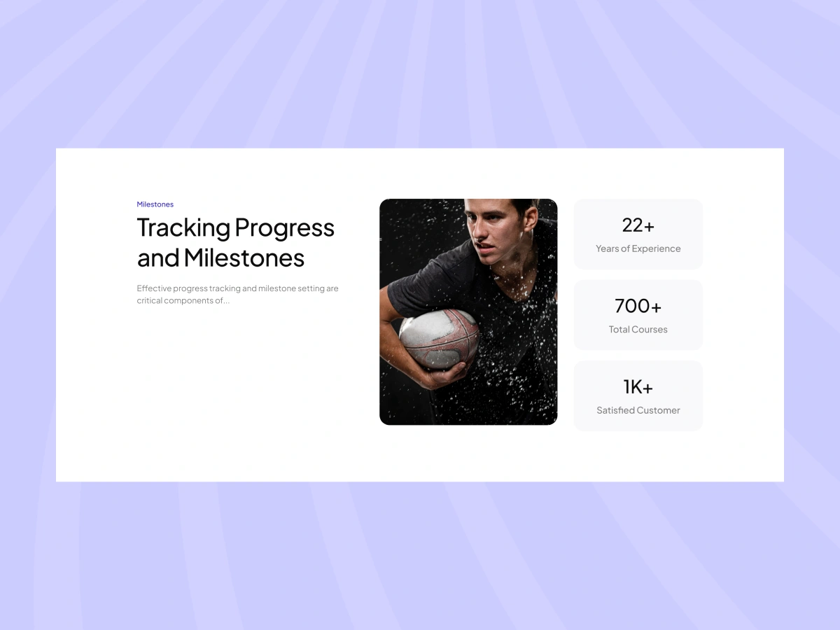Click the 'and Milestones' heading line

click(220, 258)
